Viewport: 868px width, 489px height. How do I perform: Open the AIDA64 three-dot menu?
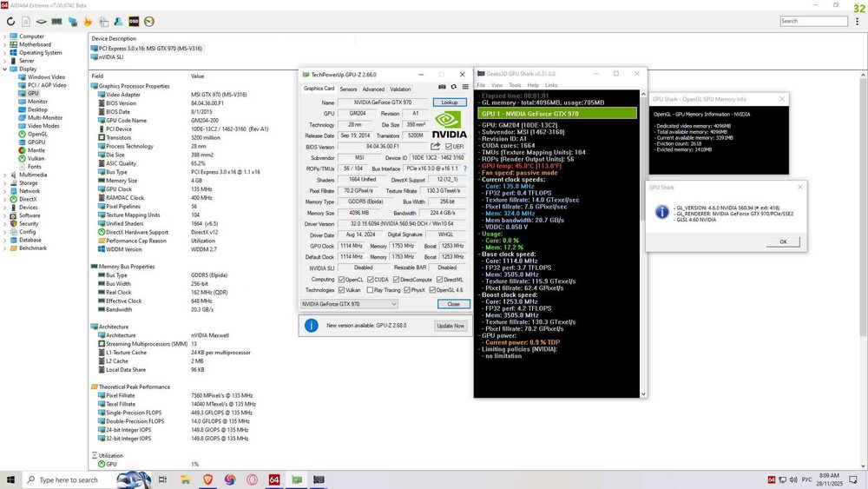(858, 22)
